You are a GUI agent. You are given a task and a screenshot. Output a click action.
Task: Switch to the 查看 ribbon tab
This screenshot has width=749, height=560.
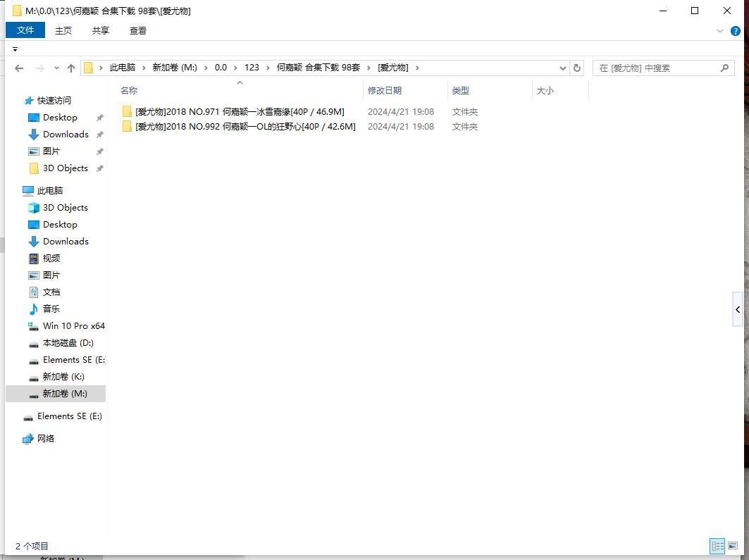coord(137,30)
